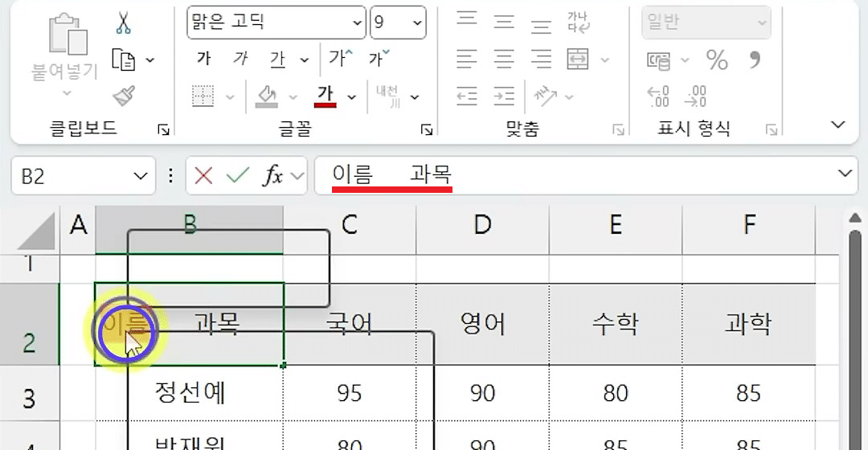Screen dimensions: 868x450
Task: Click the cell containing 과학
Action: [x=749, y=325]
